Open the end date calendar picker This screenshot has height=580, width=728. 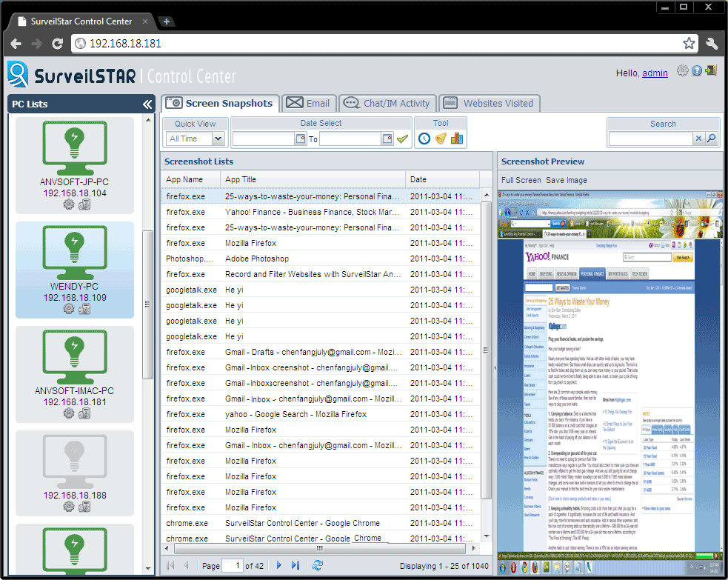pos(387,139)
